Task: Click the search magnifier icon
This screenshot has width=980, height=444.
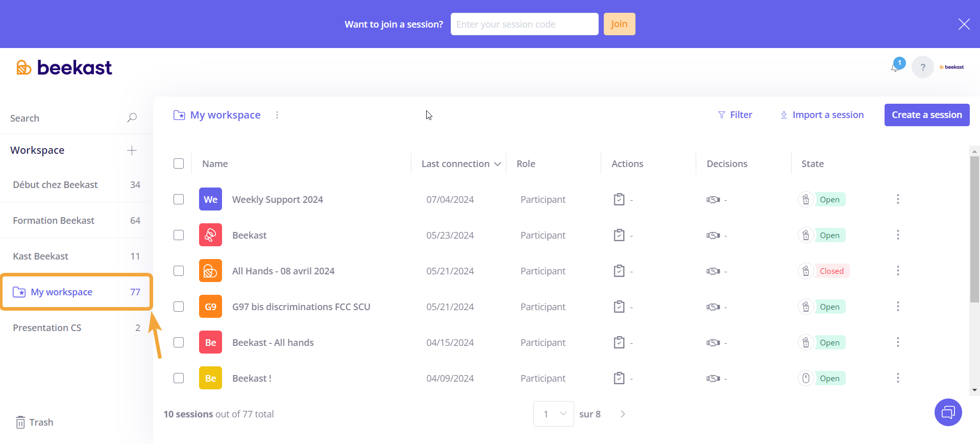Action: (132, 118)
